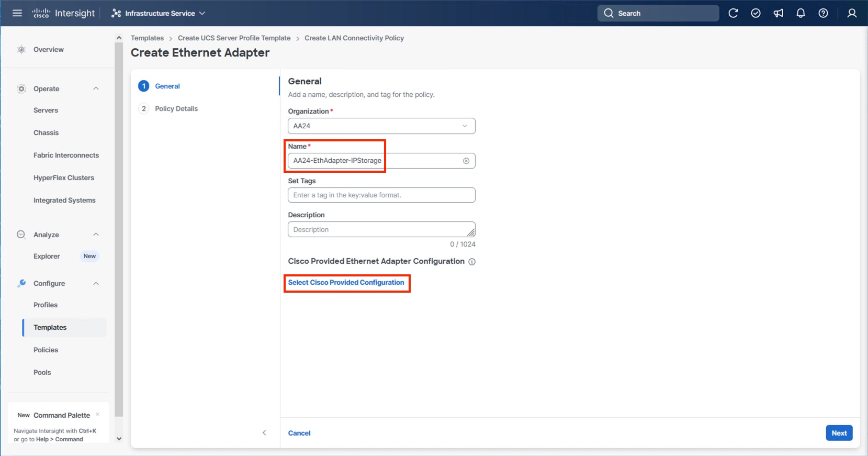This screenshot has height=456, width=868.
Task: Open the announcements megaphone icon
Action: tap(779, 13)
